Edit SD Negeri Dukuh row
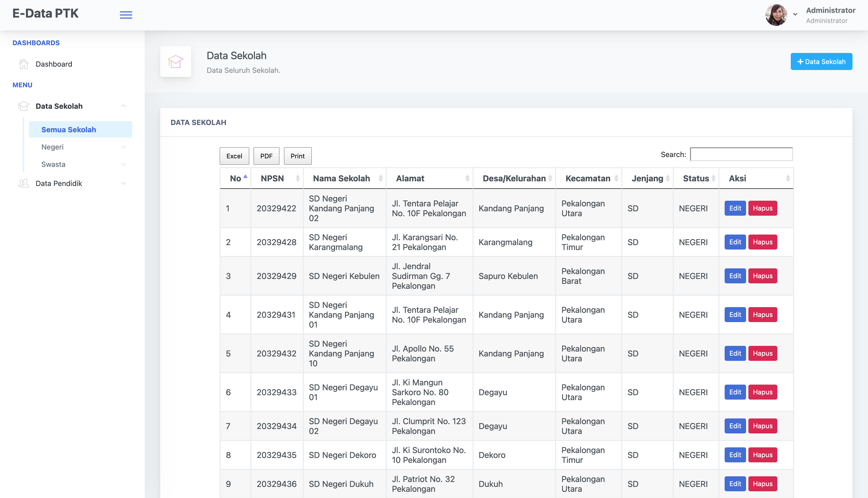868x498 pixels. [x=735, y=484]
